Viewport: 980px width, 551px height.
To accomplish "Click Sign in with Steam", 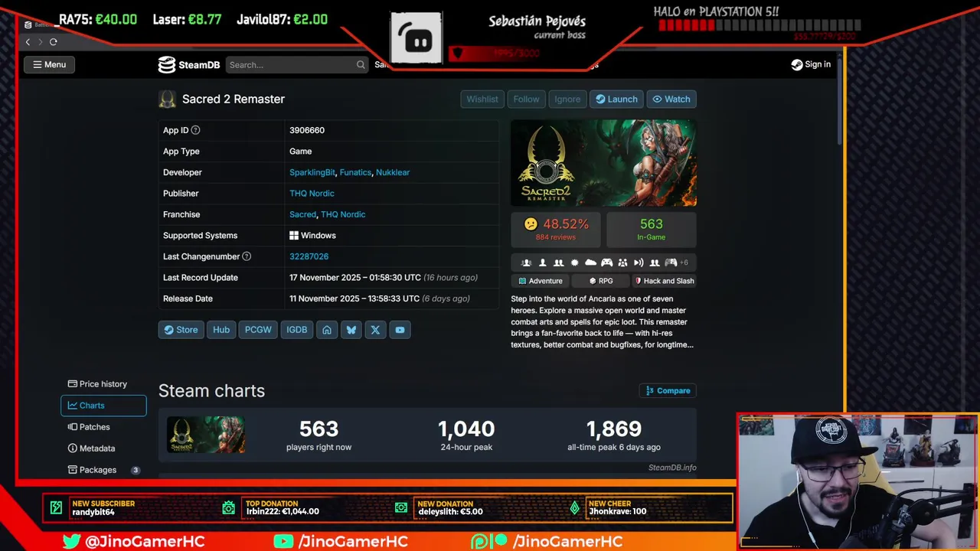I will 811,64.
